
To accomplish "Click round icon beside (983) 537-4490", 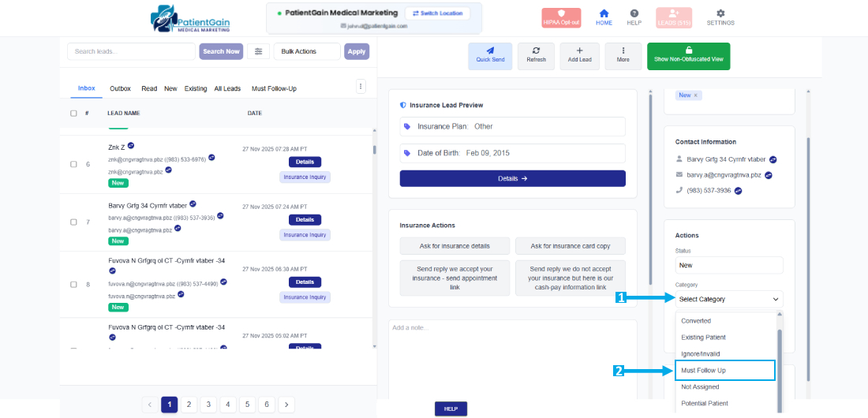I will click(x=223, y=282).
